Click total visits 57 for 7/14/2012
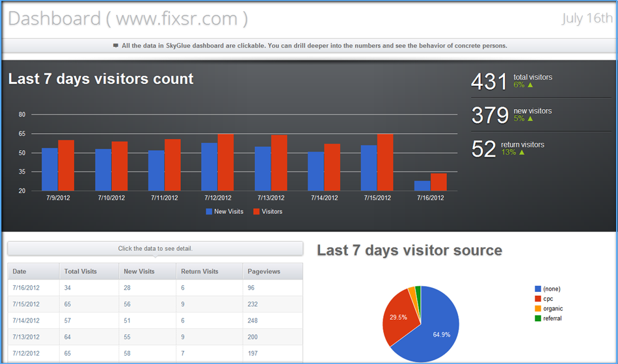618x364 pixels. (68, 320)
